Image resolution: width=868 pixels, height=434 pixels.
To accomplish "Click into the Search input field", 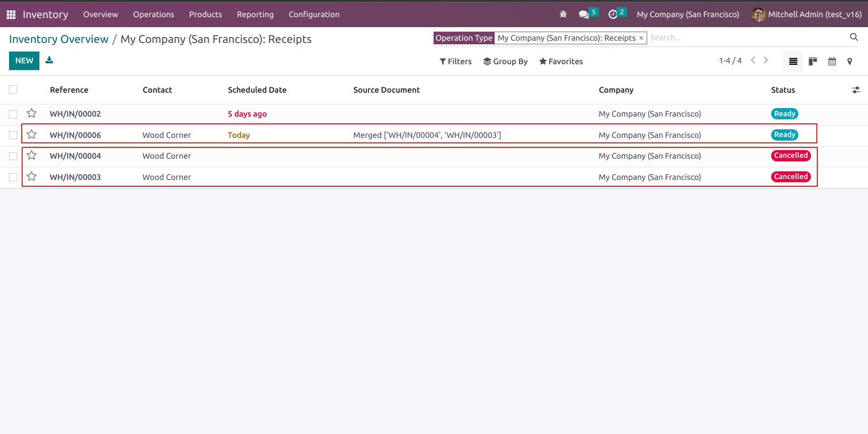I will point(747,38).
